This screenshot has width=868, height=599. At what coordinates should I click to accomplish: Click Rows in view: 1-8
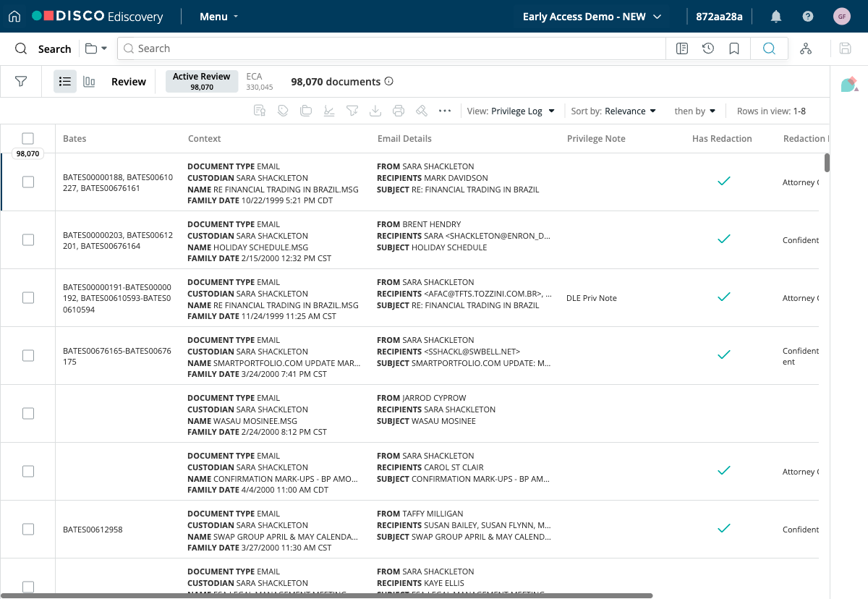pos(771,111)
